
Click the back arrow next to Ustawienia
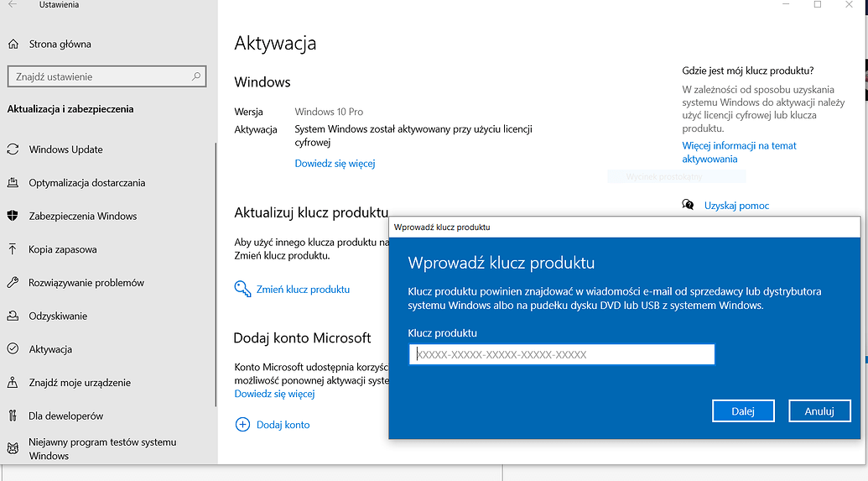(13, 4)
